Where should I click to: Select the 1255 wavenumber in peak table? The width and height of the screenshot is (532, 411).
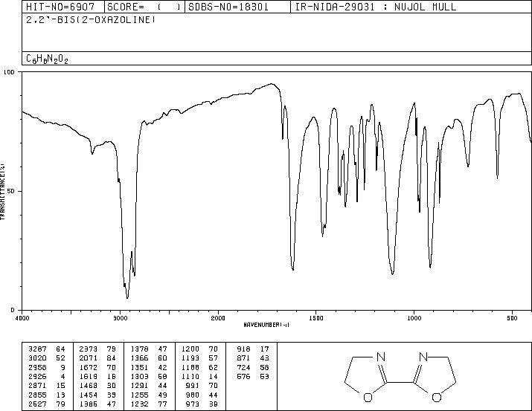[x=139, y=395]
